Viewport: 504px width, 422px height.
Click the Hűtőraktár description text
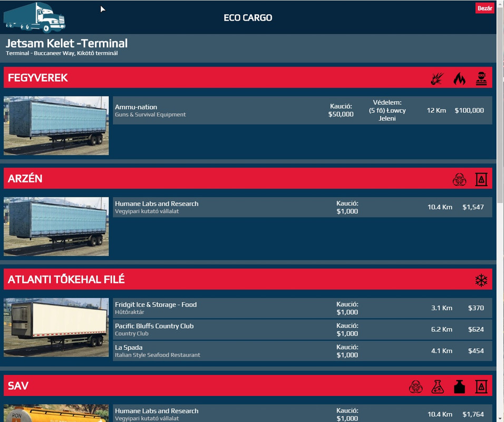point(130,312)
